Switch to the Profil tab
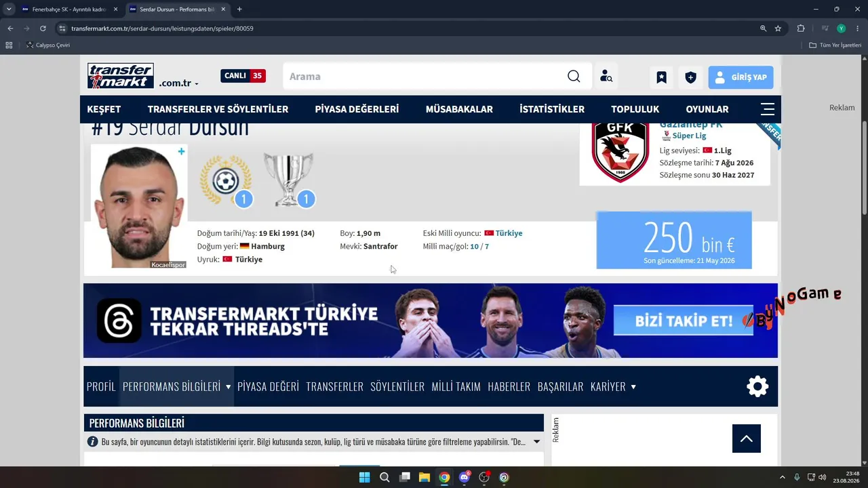Viewport: 868px width, 488px height. tap(101, 386)
